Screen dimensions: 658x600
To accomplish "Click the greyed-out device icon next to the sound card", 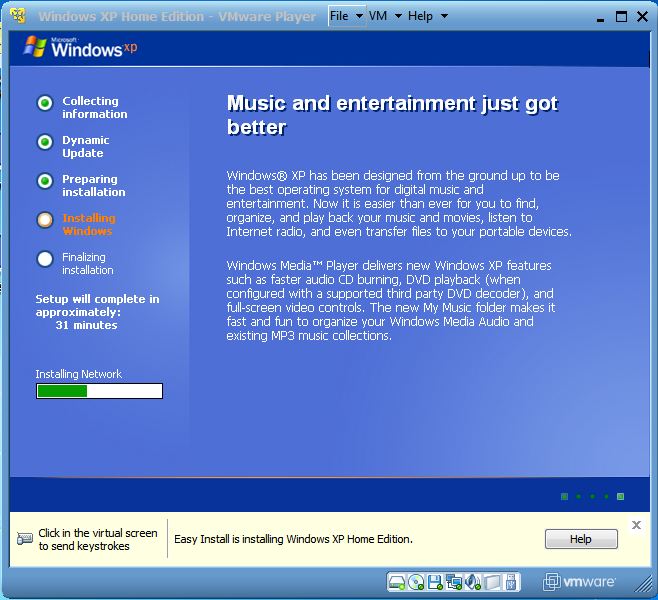I will pyautogui.click(x=492, y=582).
